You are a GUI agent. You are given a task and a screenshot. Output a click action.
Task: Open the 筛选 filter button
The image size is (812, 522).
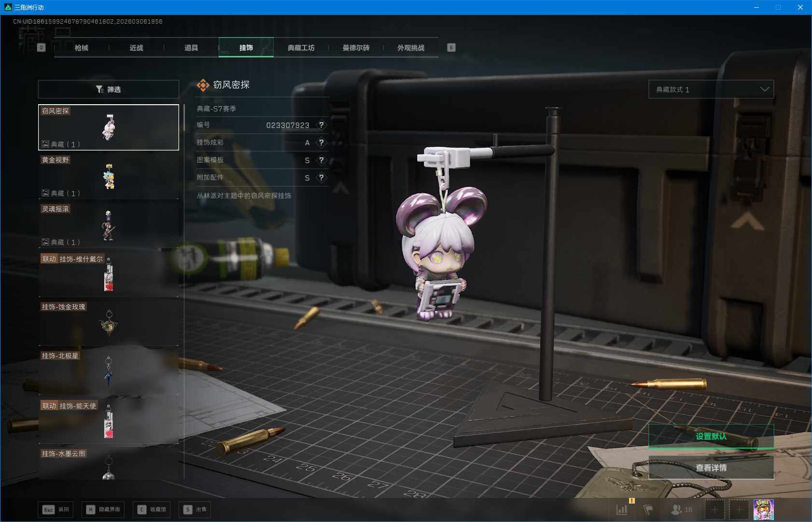click(x=109, y=89)
